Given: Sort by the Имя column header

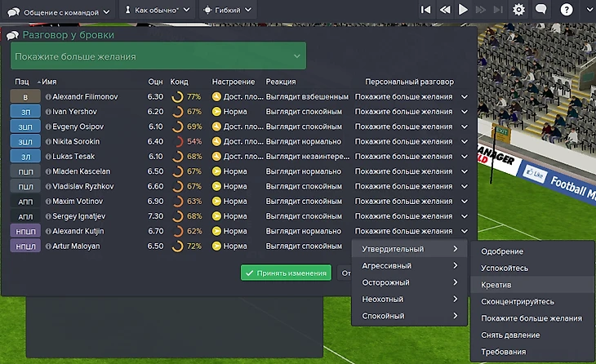Looking at the screenshot, I should [49, 82].
